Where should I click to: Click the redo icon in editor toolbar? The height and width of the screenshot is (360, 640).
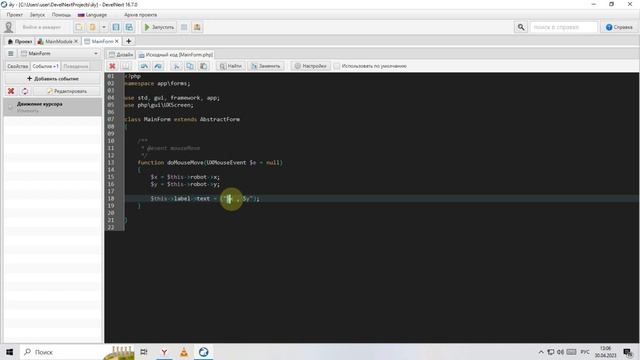158,66
